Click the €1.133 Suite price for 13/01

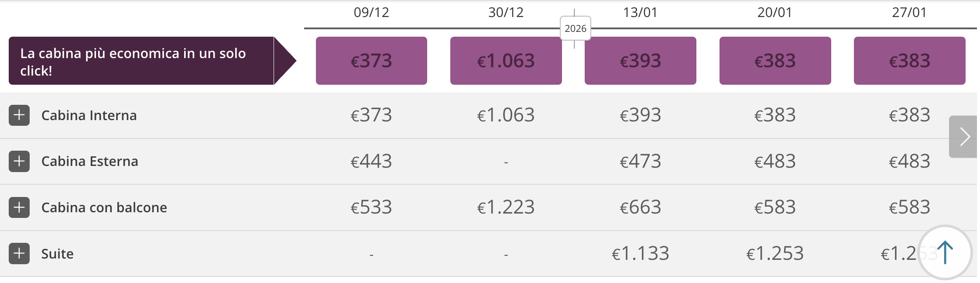640,253
